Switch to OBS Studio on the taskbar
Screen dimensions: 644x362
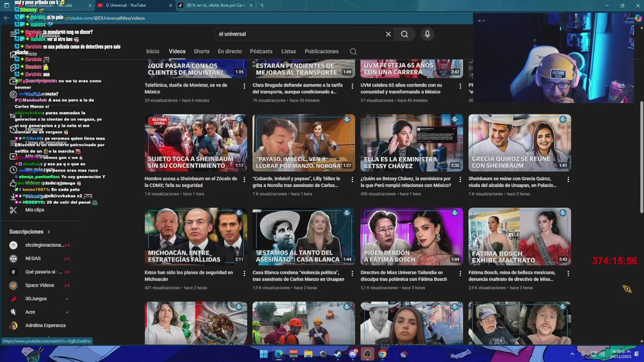point(367,354)
